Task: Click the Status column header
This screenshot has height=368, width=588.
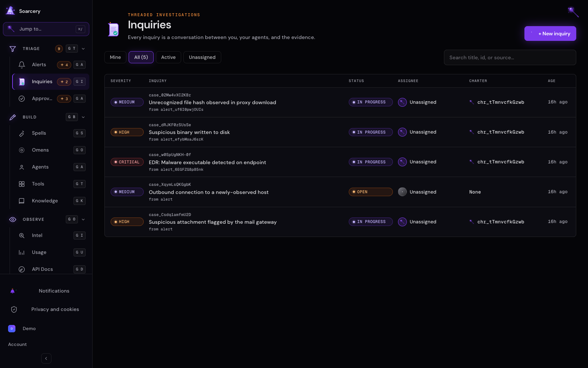Action: tap(356, 81)
